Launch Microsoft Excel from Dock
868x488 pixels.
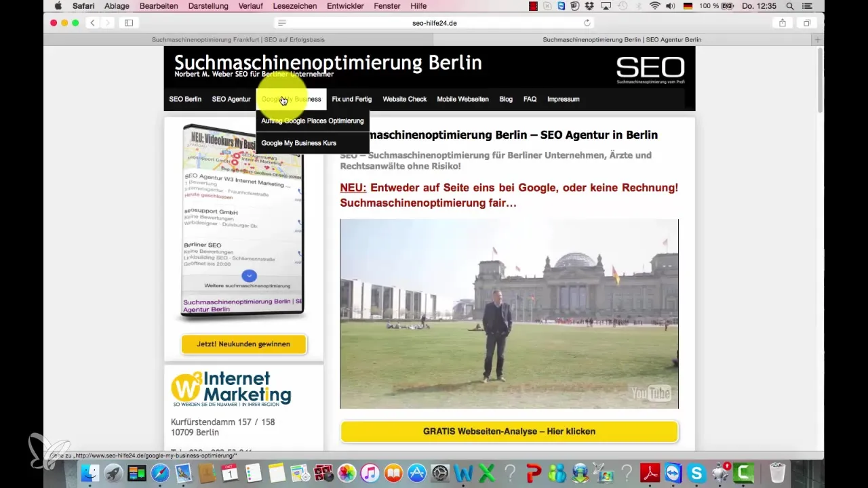[487, 472]
